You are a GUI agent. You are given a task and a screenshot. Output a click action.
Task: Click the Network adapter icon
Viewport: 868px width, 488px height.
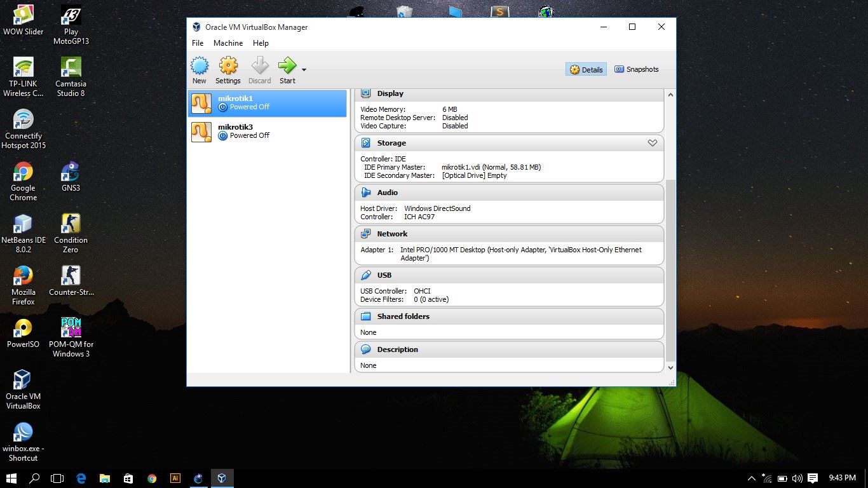(365, 234)
